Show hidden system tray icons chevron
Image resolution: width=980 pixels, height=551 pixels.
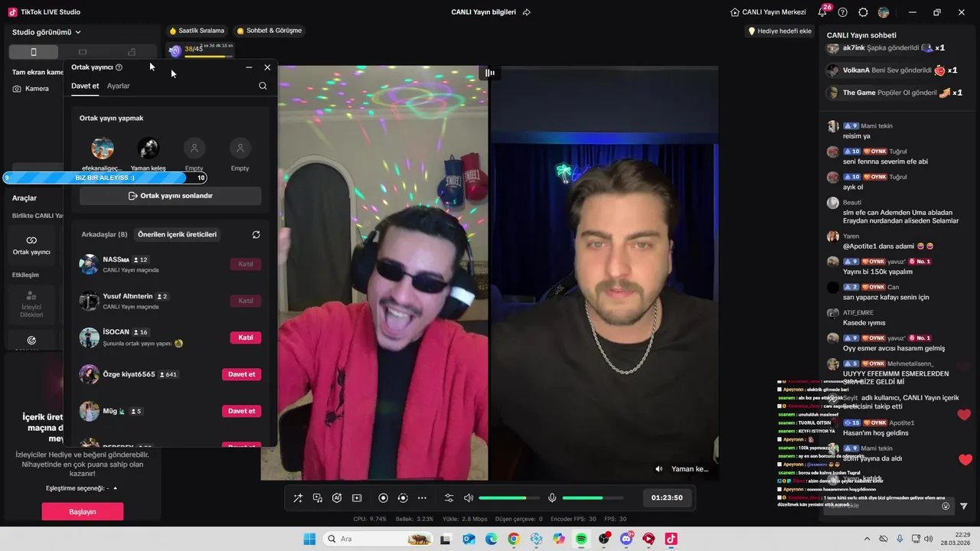tap(867, 539)
